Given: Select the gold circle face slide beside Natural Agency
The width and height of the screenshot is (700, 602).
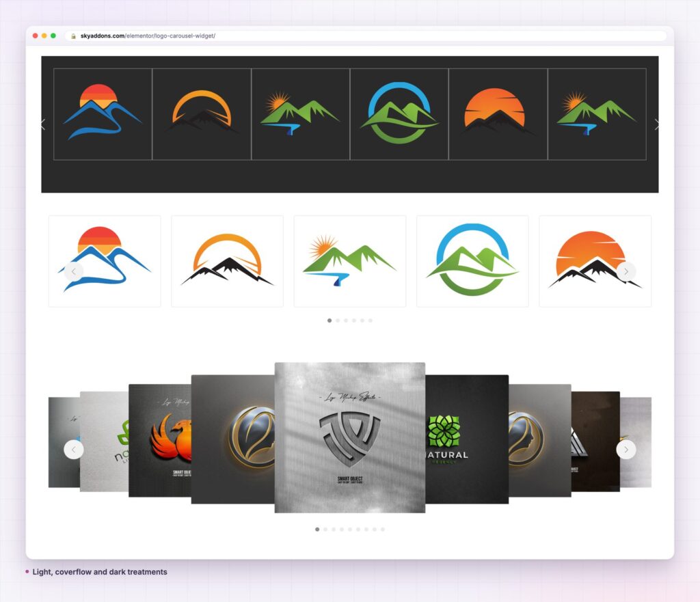Looking at the screenshot, I should 540,441.
